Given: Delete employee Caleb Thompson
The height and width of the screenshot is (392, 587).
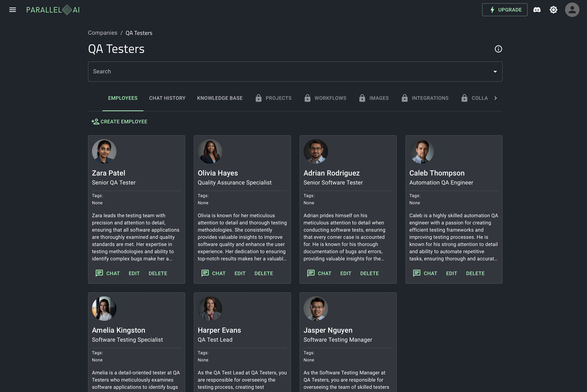Looking at the screenshot, I should click(475, 273).
